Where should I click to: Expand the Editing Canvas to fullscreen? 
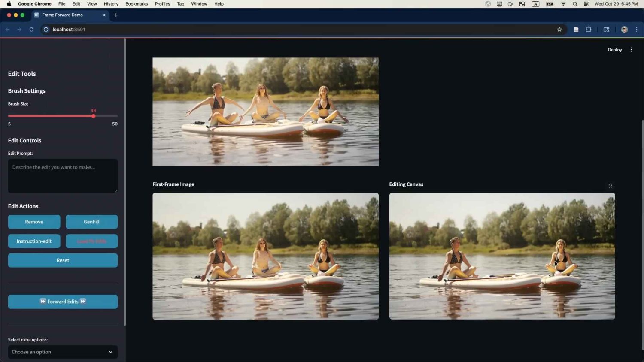tap(610, 186)
